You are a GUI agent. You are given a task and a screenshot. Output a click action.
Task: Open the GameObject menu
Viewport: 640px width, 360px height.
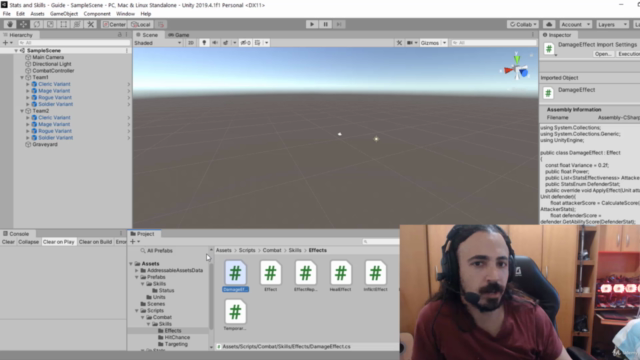coord(64,14)
